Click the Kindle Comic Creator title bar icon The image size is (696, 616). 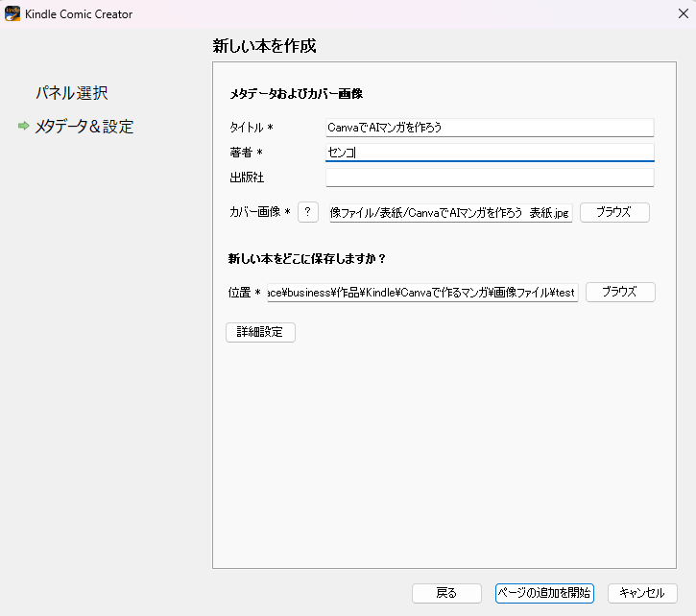[x=13, y=14]
